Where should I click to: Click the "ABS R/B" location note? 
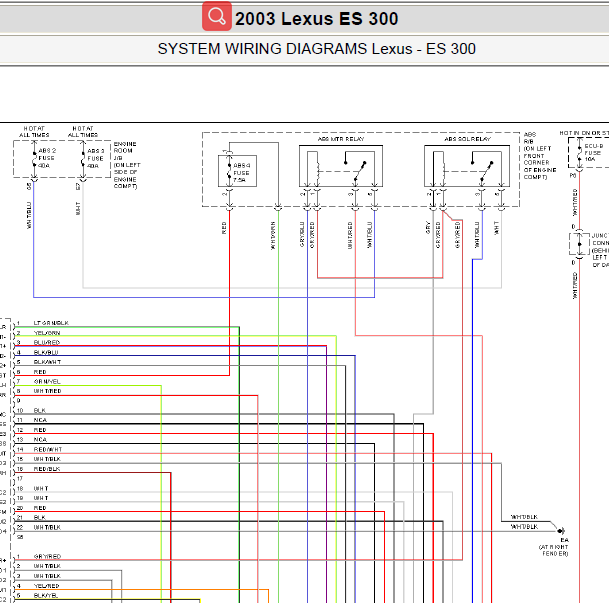pos(539,156)
